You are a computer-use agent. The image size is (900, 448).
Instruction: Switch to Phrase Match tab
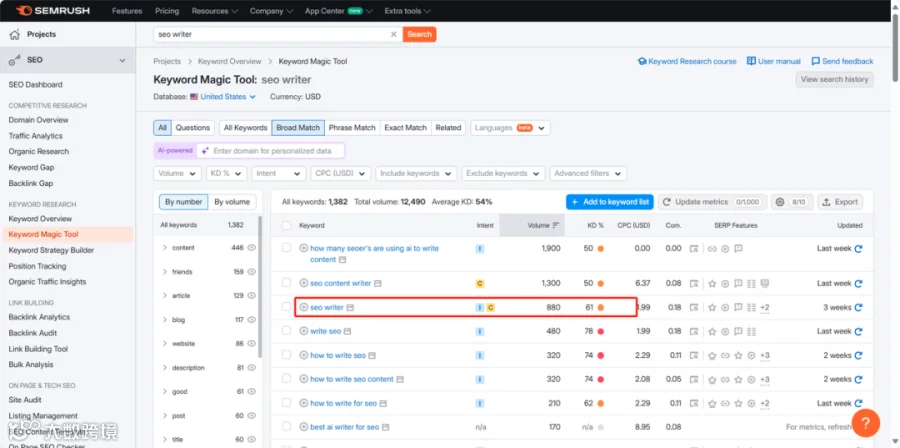pyautogui.click(x=352, y=128)
